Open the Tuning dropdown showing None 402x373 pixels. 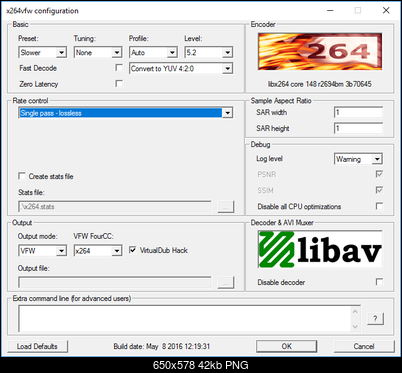98,52
